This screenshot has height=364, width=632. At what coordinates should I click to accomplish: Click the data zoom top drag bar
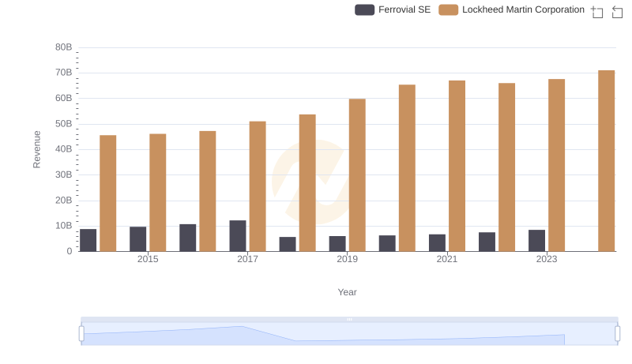point(349,319)
